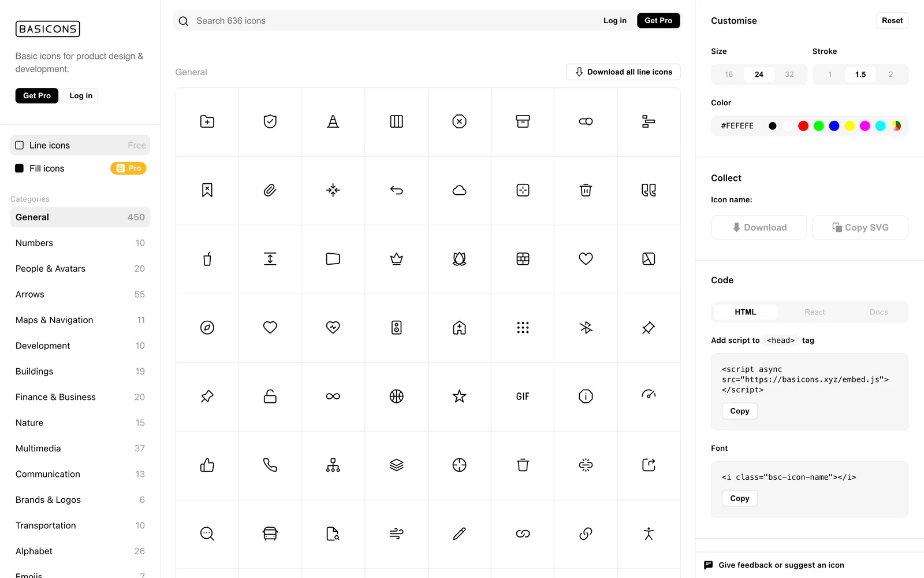Pick the paperclip attachment icon

click(x=270, y=190)
